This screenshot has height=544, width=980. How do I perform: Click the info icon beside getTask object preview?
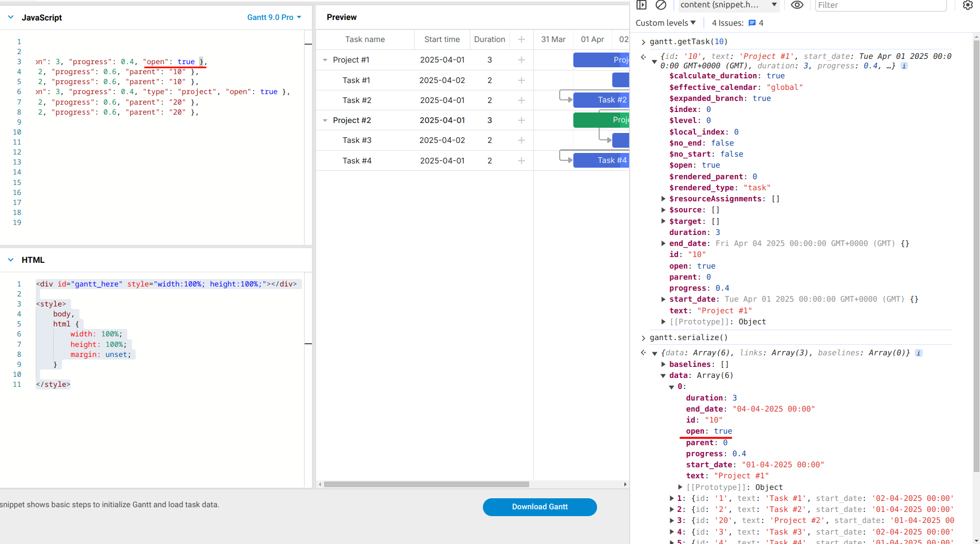tap(904, 66)
